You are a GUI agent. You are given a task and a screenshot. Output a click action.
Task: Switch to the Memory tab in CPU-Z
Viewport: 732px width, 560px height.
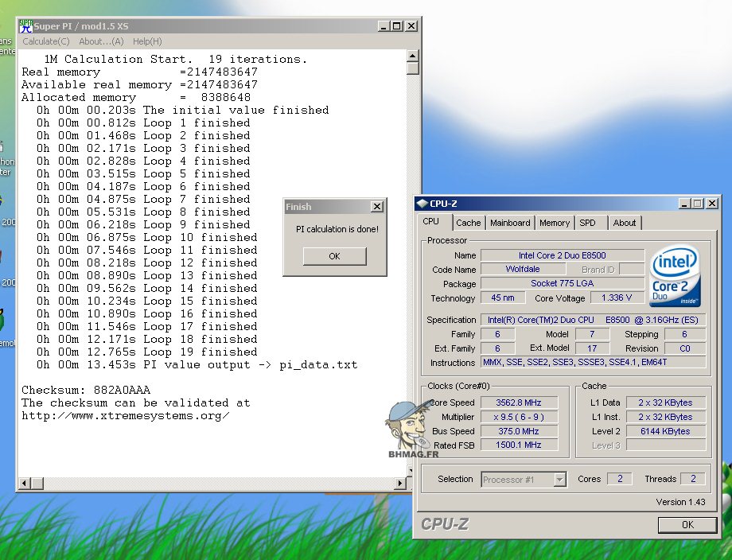point(554,223)
